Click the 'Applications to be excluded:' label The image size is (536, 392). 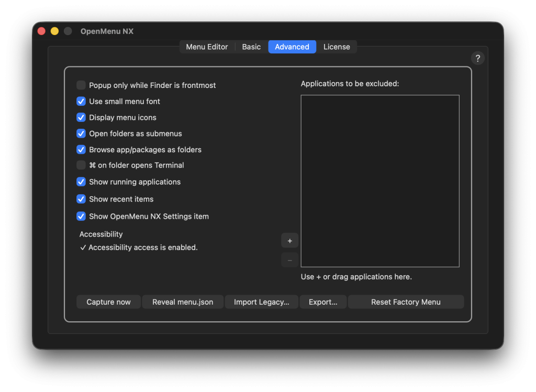[x=350, y=84]
